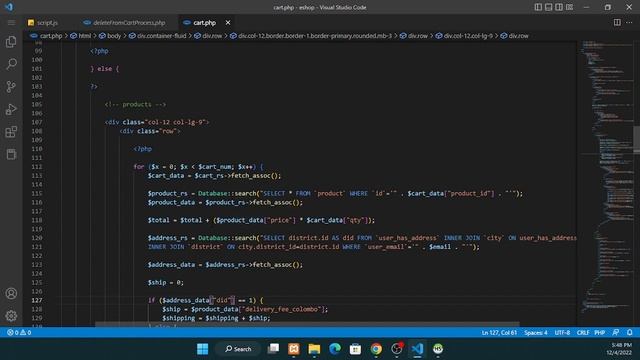Click line number 112 in gutter
This screenshot has width=640, height=360.
(37, 167)
